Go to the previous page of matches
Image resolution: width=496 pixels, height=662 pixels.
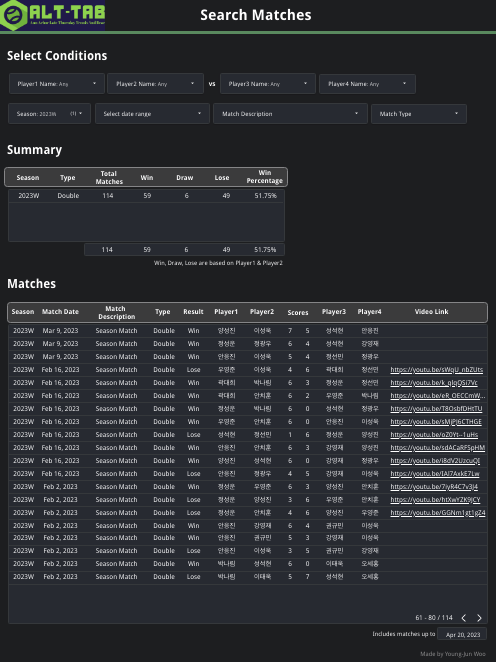pyautogui.click(x=463, y=618)
